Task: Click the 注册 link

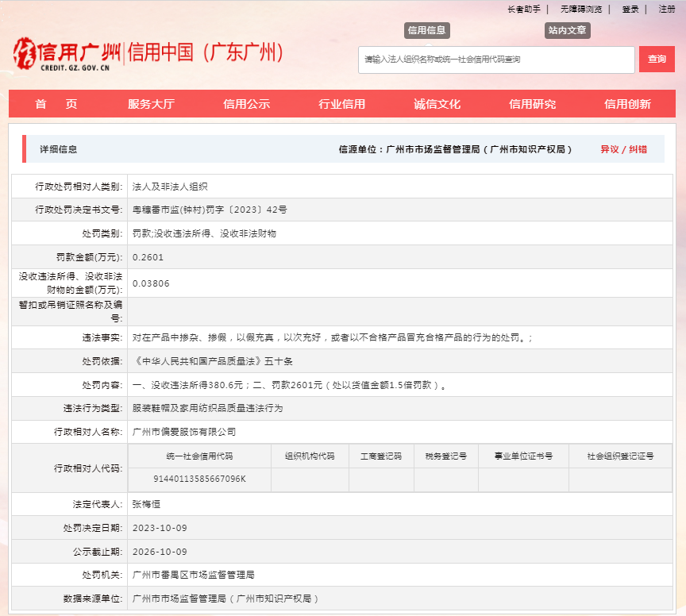Action: click(x=667, y=10)
